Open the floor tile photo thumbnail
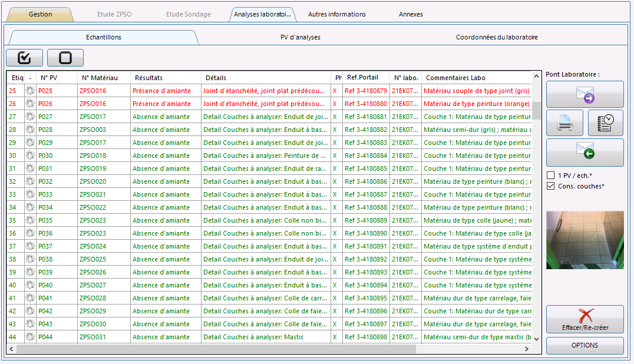634x364 pixels. (x=585, y=240)
